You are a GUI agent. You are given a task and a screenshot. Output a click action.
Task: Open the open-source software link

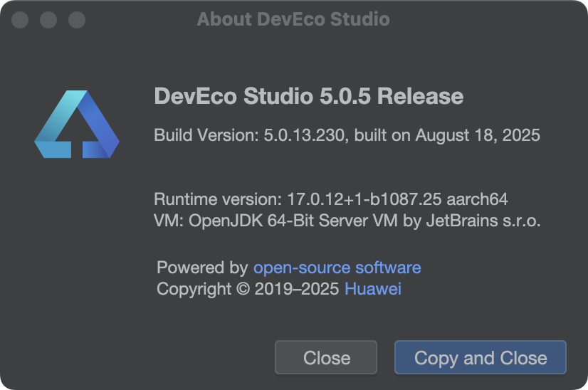click(337, 268)
